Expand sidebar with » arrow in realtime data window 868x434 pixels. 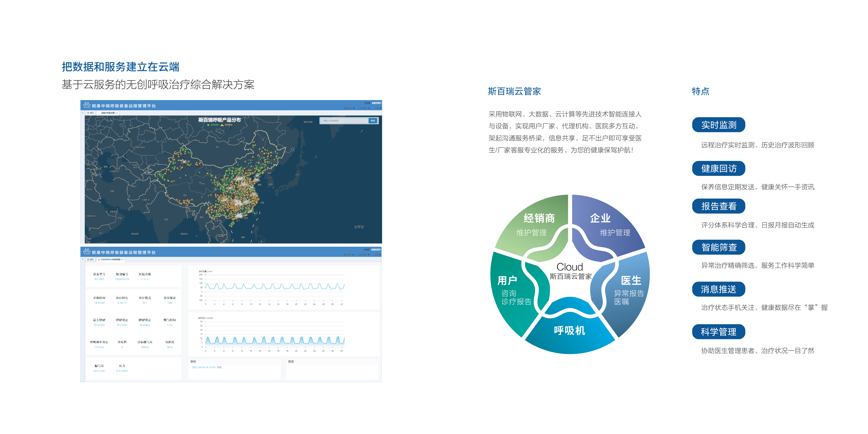[x=82, y=259]
